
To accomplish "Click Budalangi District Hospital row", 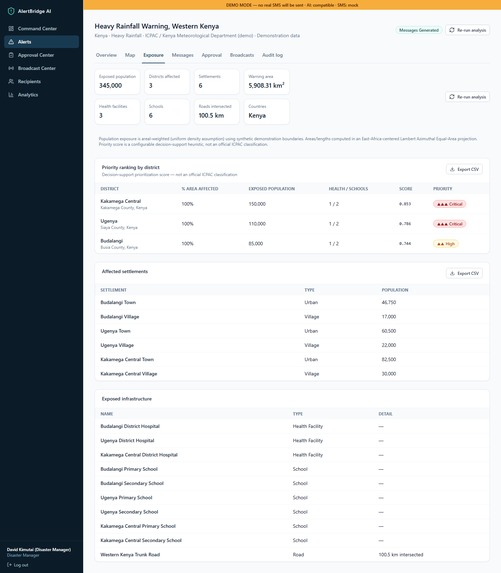I will pyautogui.click(x=292, y=426).
